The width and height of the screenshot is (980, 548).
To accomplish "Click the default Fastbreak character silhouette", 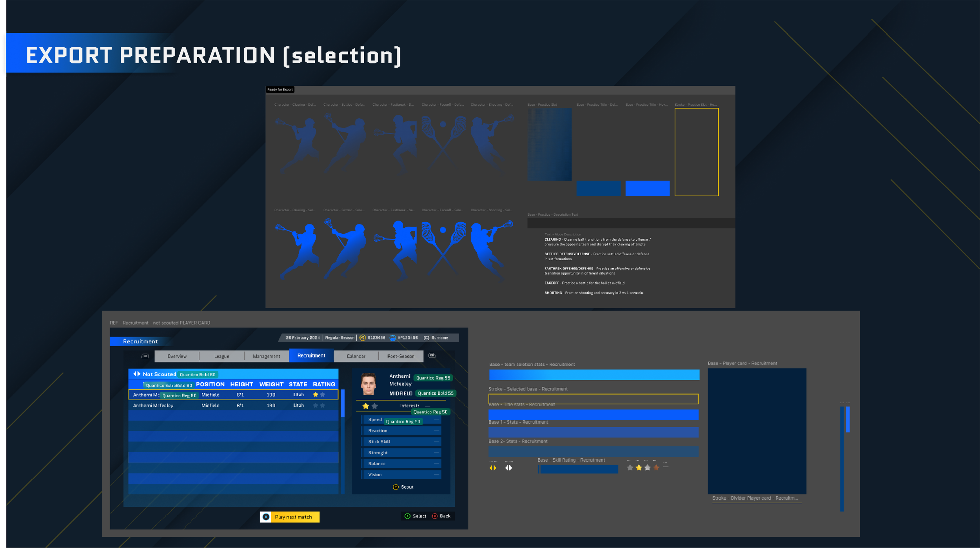I will tap(395, 145).
